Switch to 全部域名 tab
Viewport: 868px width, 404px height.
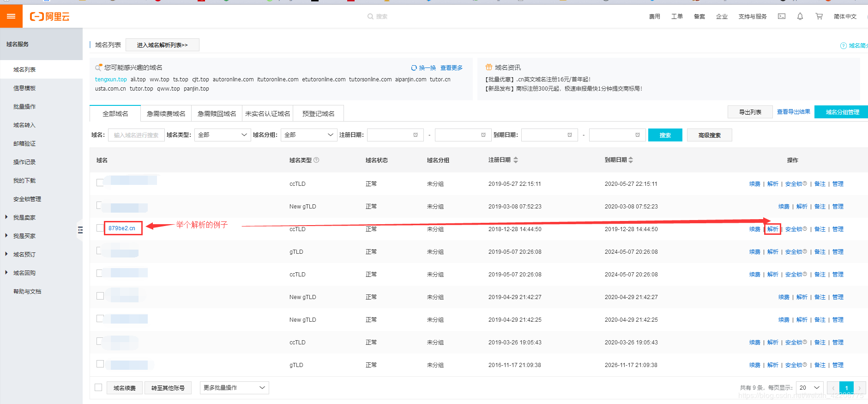[x=115, y=114]
